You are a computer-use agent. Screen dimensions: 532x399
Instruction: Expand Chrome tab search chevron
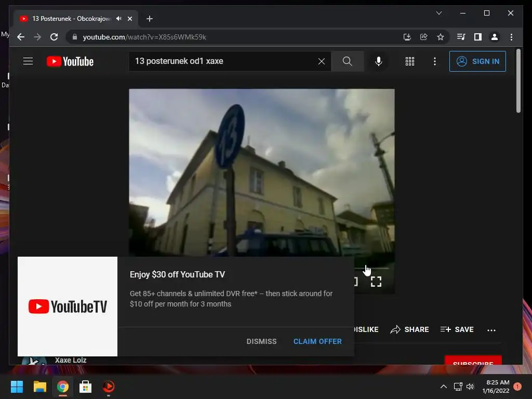(438, 13)
